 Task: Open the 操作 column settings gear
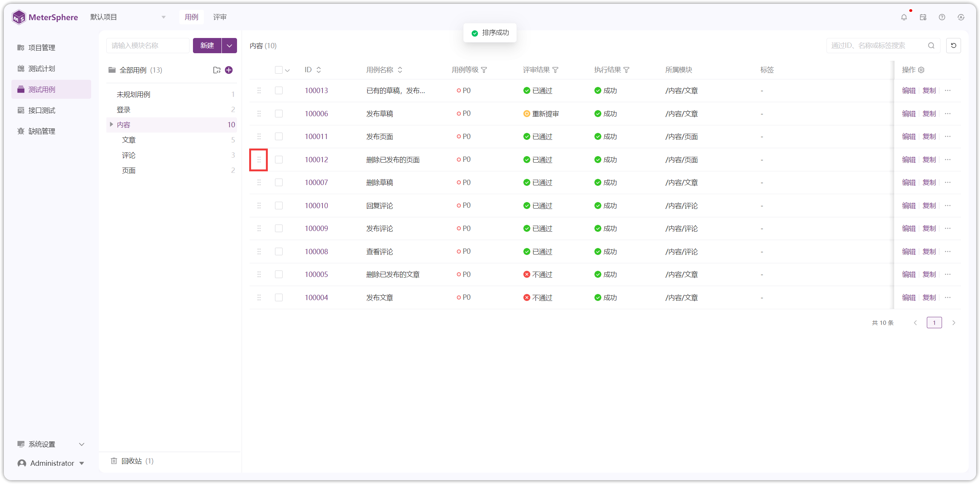click(921, 70)
